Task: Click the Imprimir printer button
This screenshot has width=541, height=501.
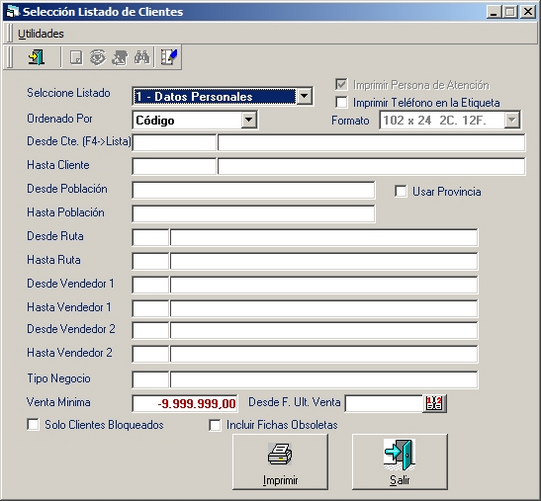Action: (x=280, y=462)
